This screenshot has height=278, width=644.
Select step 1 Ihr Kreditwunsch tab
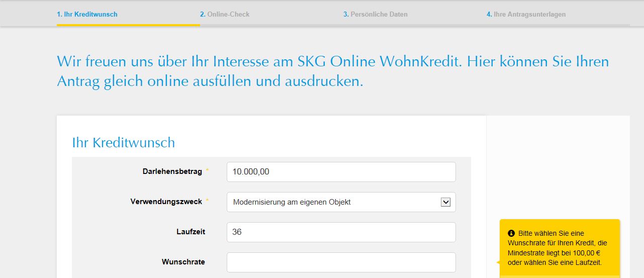coord(87,14)
